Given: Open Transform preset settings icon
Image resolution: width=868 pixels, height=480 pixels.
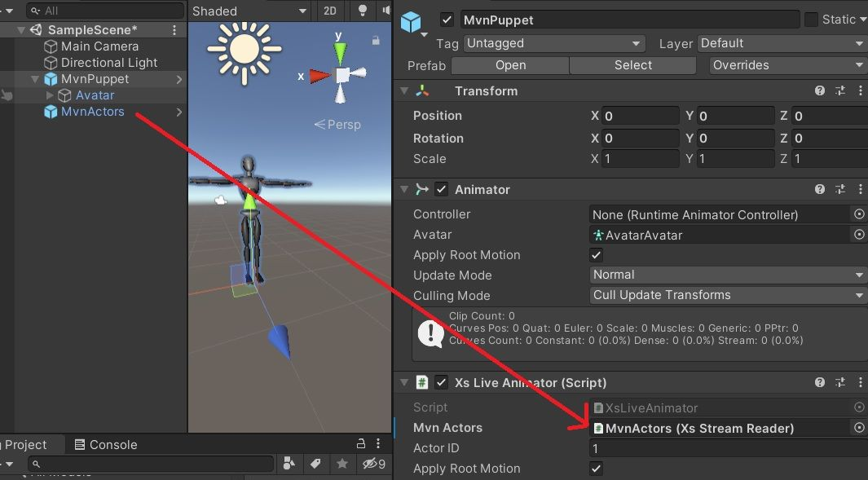Looking at the screenshot, I should tap(840, 90).
